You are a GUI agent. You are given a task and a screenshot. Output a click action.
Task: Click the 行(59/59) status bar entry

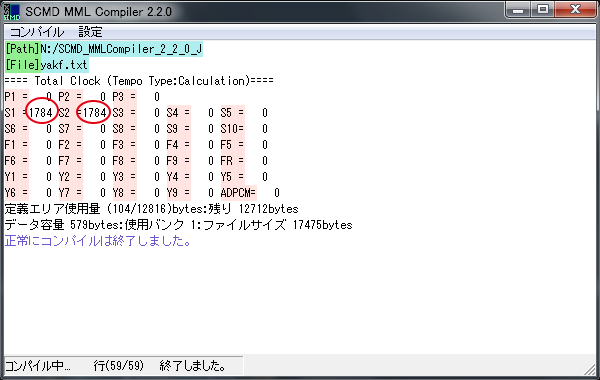pyautogui.click(x=119, y=366)
